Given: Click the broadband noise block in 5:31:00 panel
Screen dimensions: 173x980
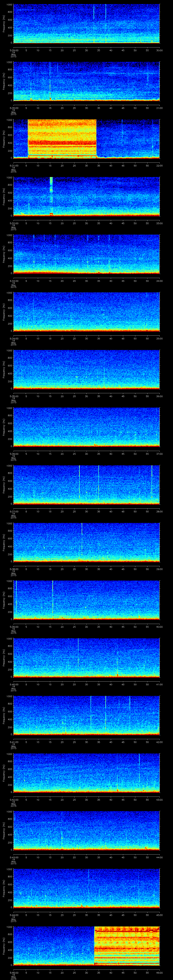Looking at the screenshot, I should click(62, 139).
